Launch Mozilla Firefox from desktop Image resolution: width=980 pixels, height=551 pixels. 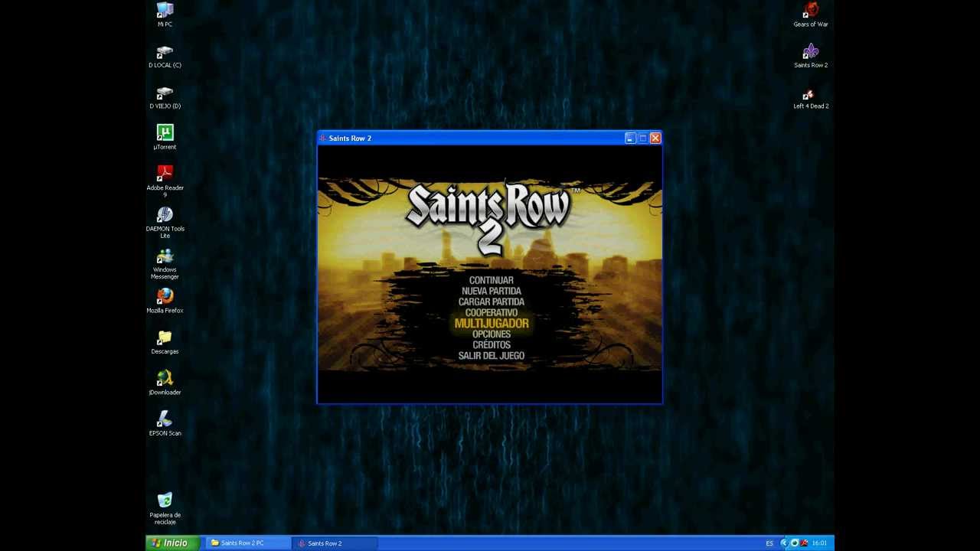165,301
